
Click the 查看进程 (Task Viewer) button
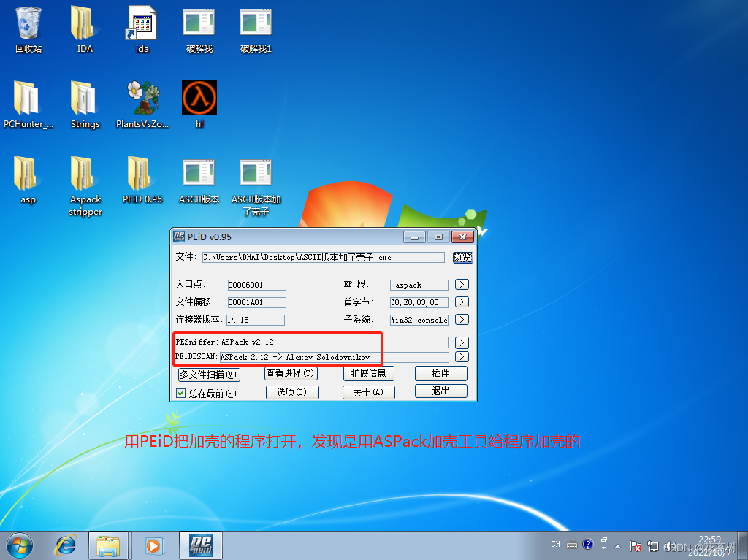(291, 374)
